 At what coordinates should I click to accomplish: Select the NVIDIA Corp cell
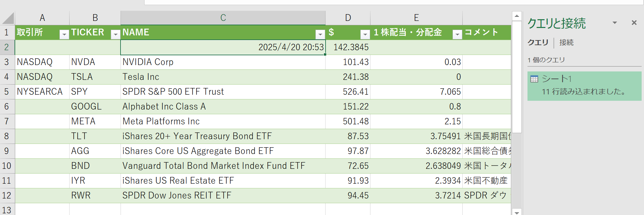click(223, 62)
